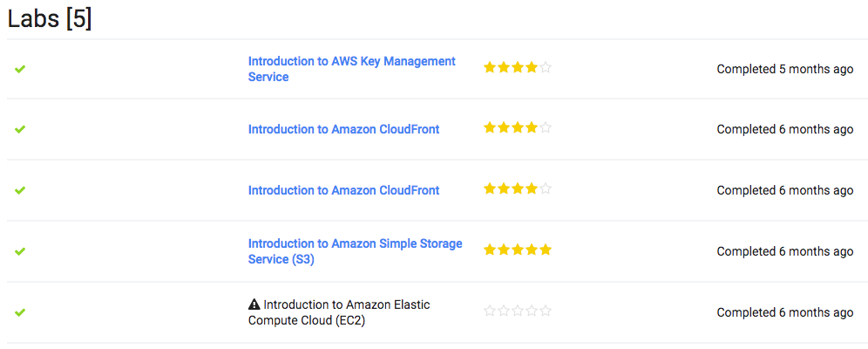Click the green checkmark beside AWS Key Management Service
This screenshot has height=349, width=868.
click(20, 69)
